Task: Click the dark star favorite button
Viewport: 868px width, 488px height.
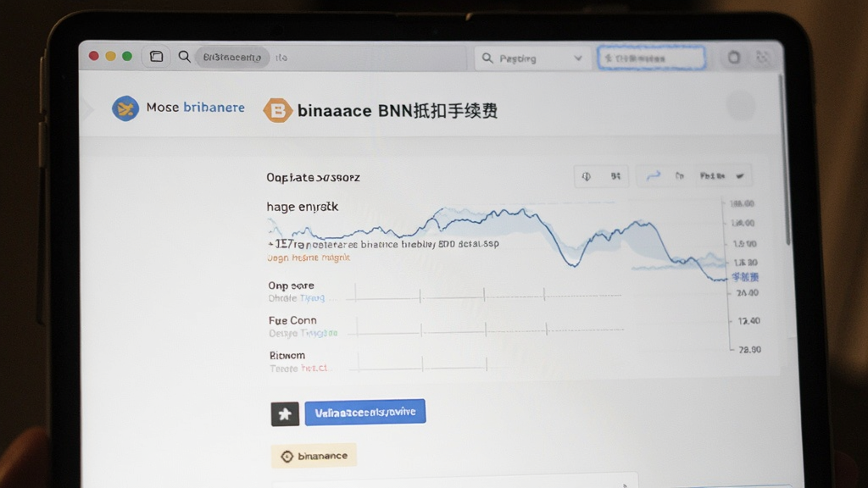Action: tap(285, 413)
